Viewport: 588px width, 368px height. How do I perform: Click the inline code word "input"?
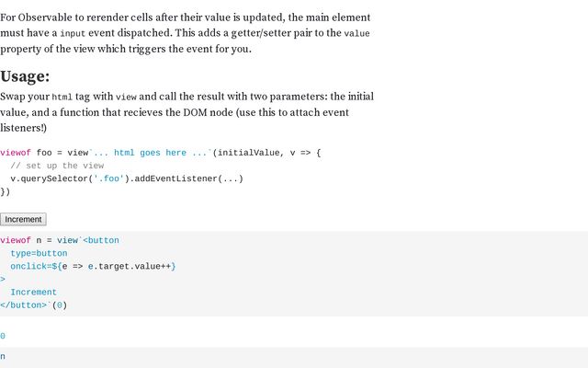tap(73, 33)
